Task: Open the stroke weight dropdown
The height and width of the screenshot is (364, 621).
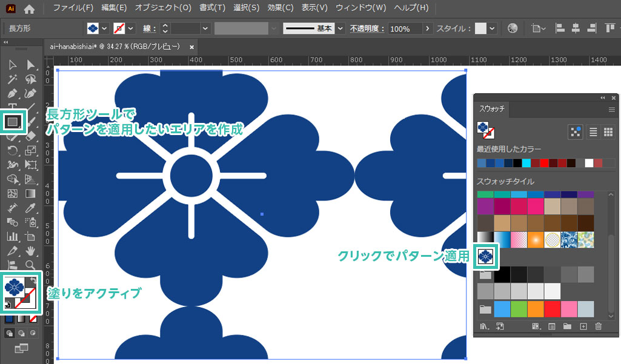Action: [205, 28]
